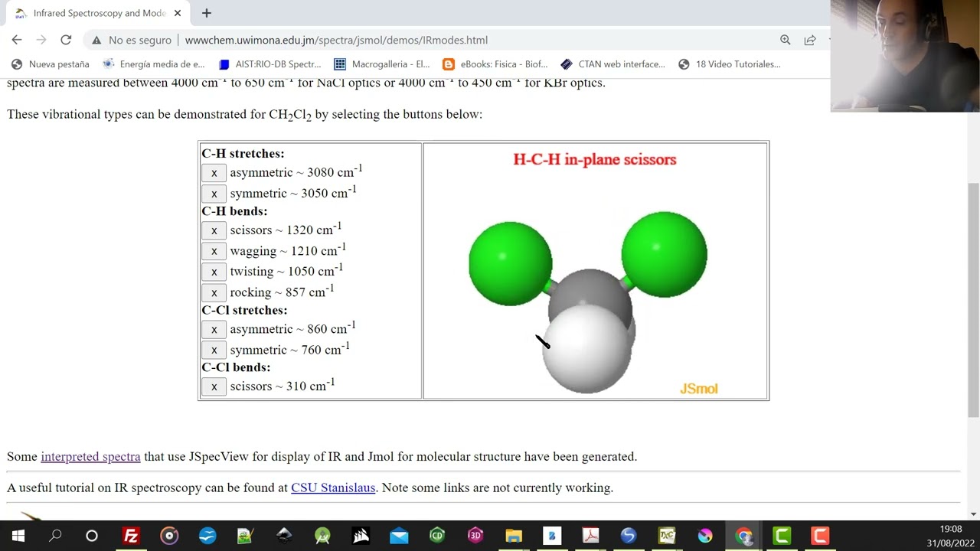The height and width of the screenshot is (551, 980).
Task: Click the page vertical scrollbar thumb
Action: 973,300
